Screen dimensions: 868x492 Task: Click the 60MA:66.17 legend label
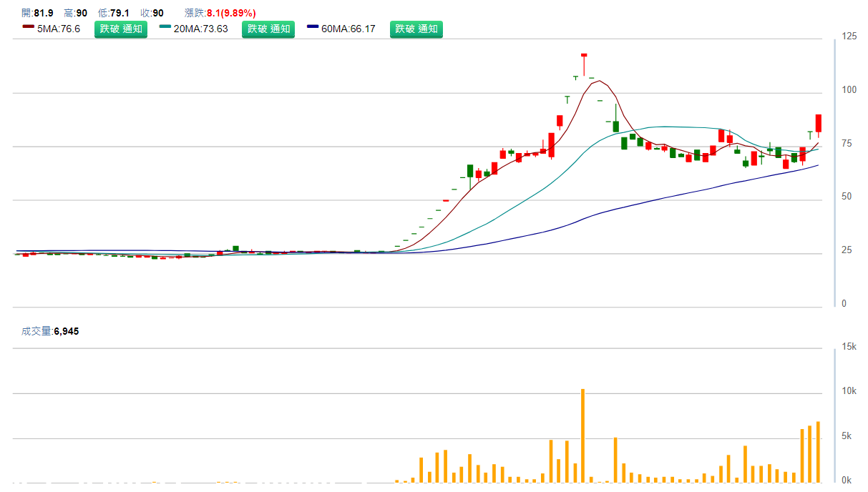click(x=348, y=29)
